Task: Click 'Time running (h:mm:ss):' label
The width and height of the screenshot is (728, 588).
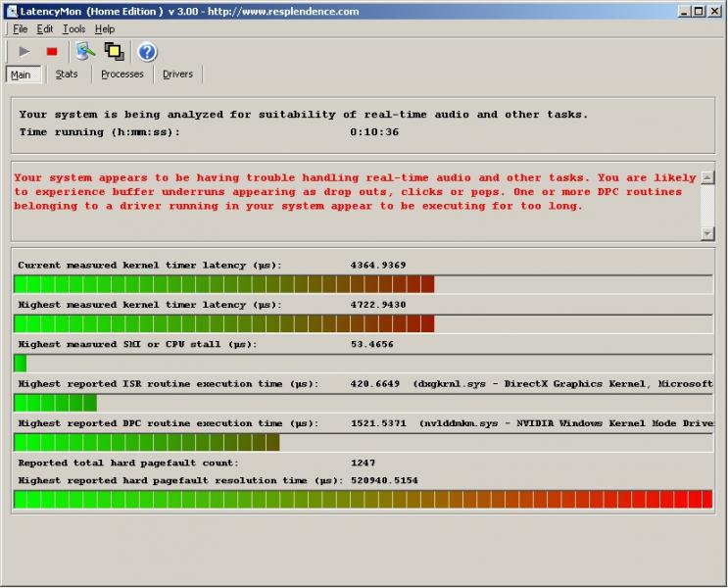Action: pyautogui.click(x=99, y=132)
